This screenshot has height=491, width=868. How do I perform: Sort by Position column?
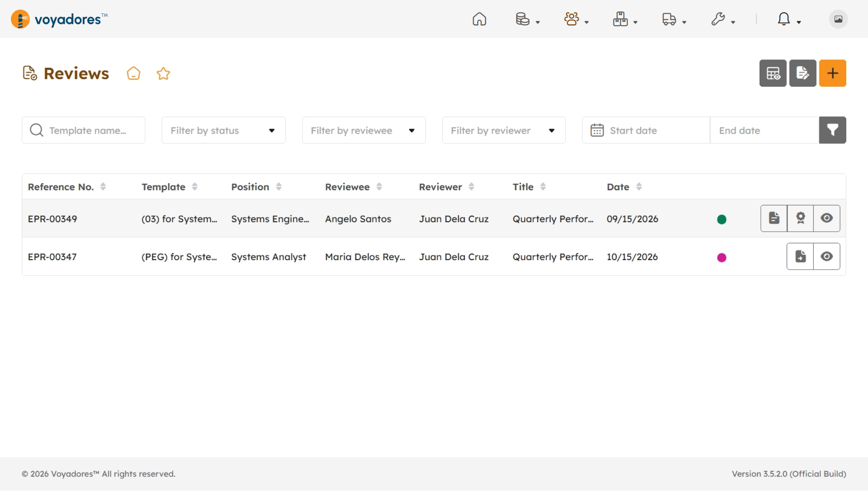coord(256,187)
